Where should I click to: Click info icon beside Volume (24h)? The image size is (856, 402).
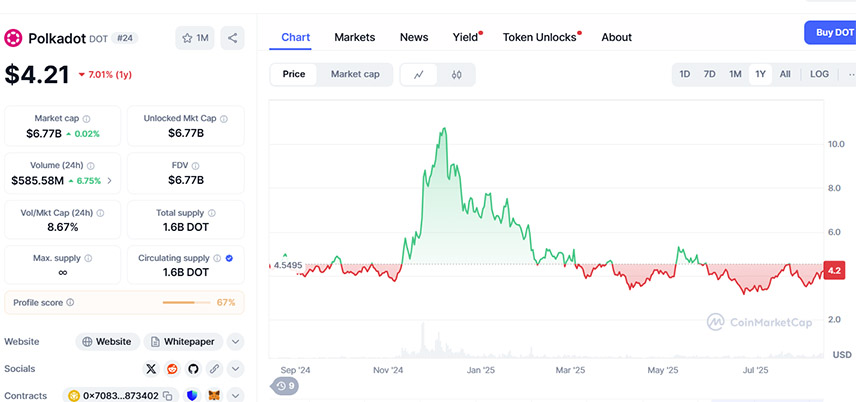click(x=91, y=165)
